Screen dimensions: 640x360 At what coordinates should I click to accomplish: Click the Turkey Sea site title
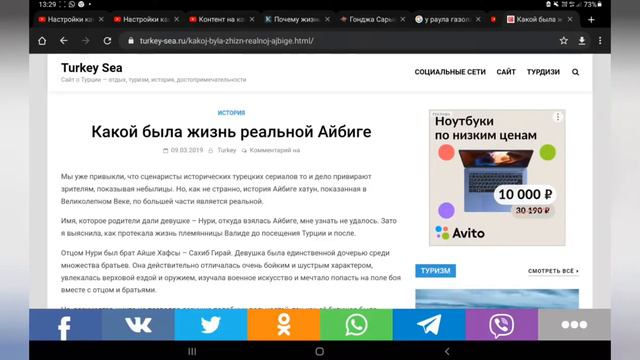point(92,68)
